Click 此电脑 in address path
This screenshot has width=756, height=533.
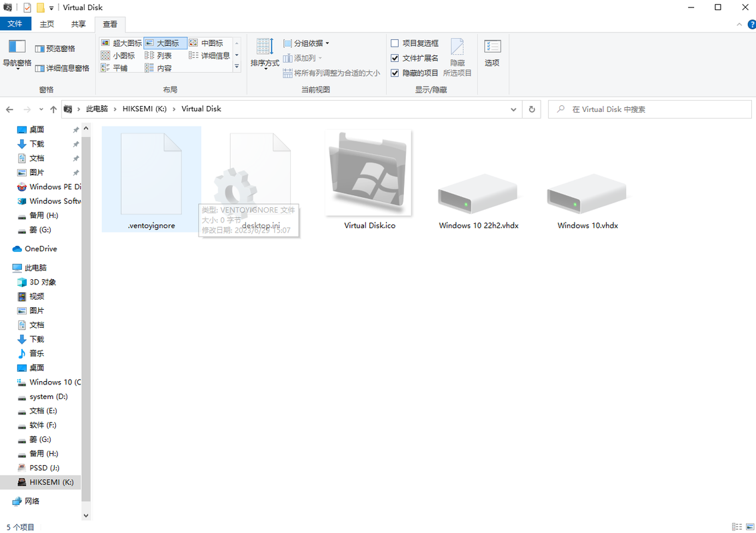(97, 109)
